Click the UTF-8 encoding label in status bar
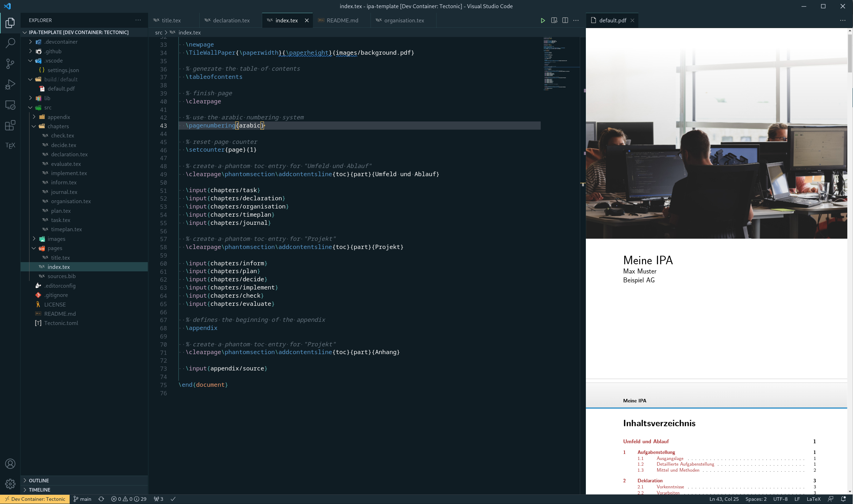The width and height of the screenshot is (853, 504). (x=781, y=499)
